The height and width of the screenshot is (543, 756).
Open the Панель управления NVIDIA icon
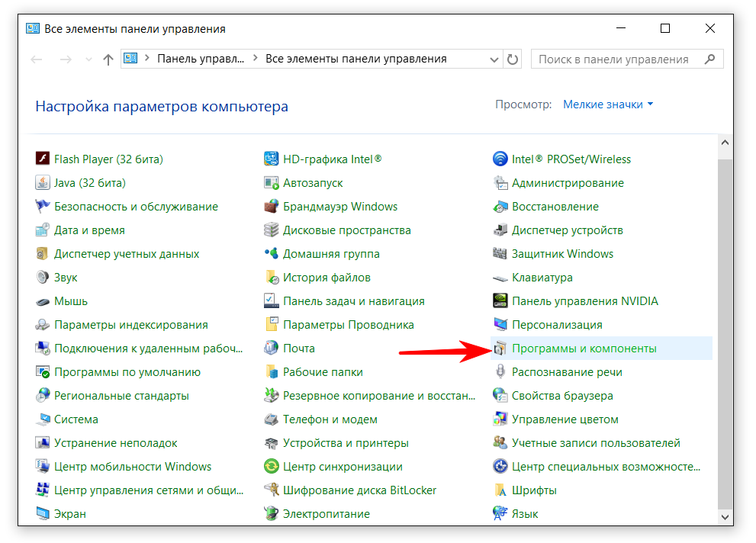click(x=500, y=301)
